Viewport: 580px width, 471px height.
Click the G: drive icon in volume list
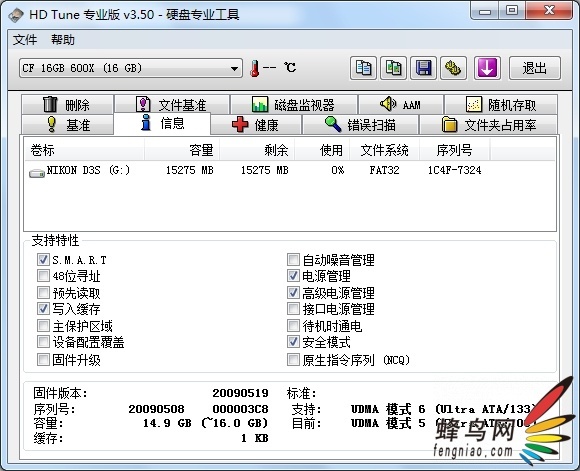click(x=37, y=172)
